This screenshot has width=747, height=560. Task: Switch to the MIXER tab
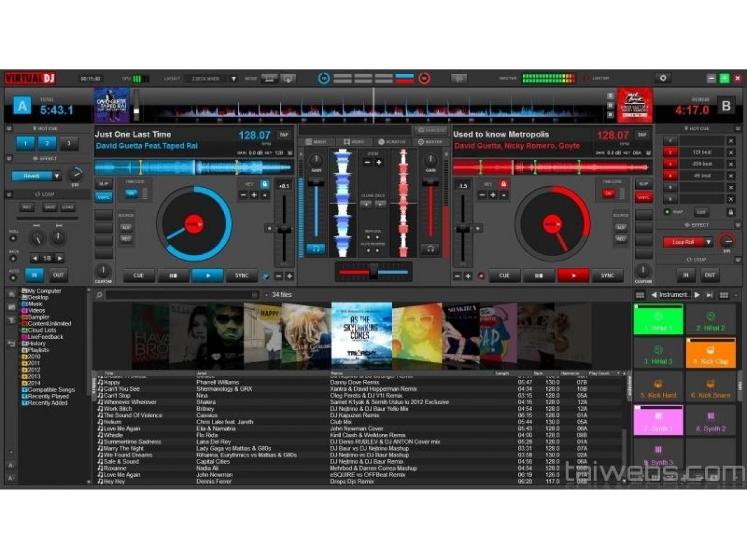(x=316, y=142)
